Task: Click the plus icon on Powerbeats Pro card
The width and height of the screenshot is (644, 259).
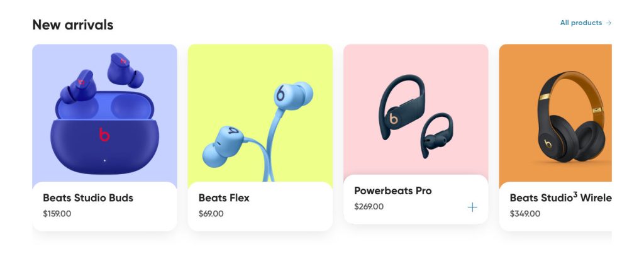Action: click(472, 207)
